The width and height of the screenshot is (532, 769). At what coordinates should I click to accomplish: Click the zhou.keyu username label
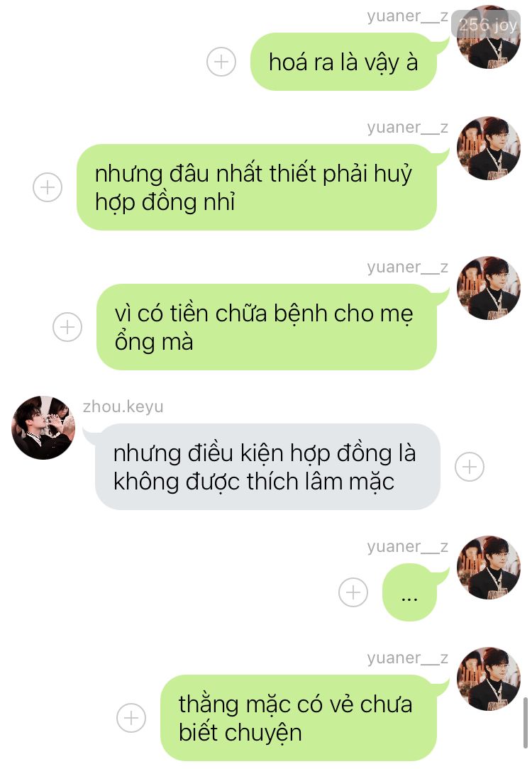pos(123,406)
